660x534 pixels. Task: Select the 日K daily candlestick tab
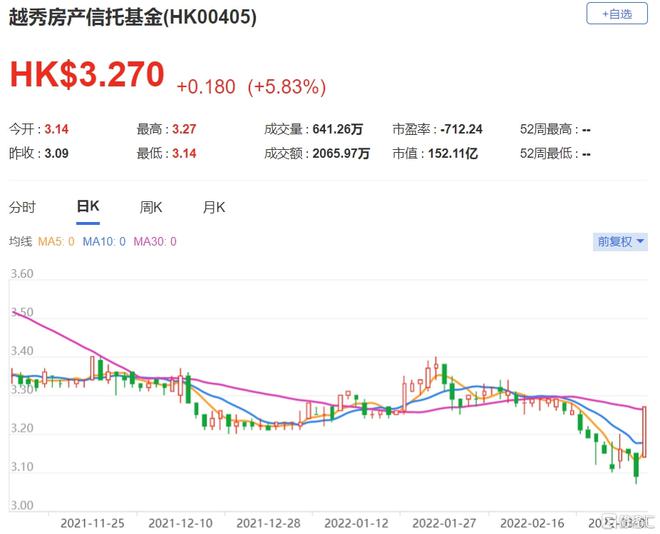click(x=88, y=207)
